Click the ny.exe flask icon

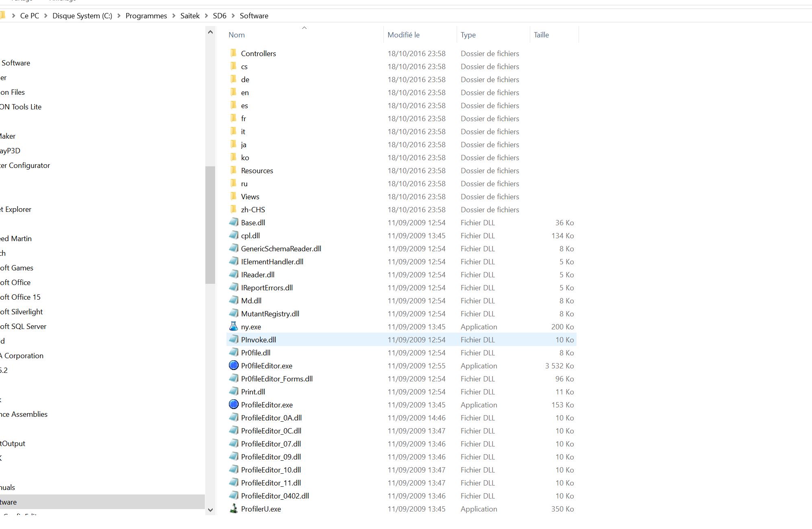(x=233, y=327)
